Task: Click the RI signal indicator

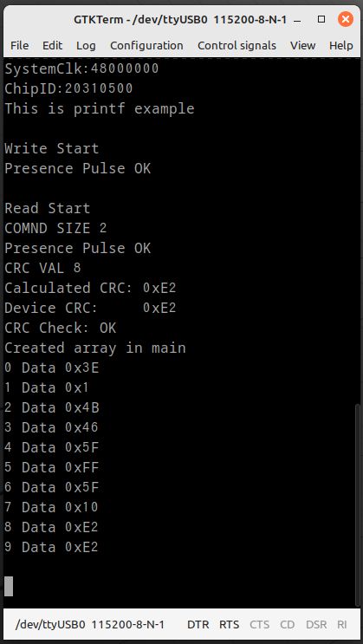Action: (x=342, y=625)
